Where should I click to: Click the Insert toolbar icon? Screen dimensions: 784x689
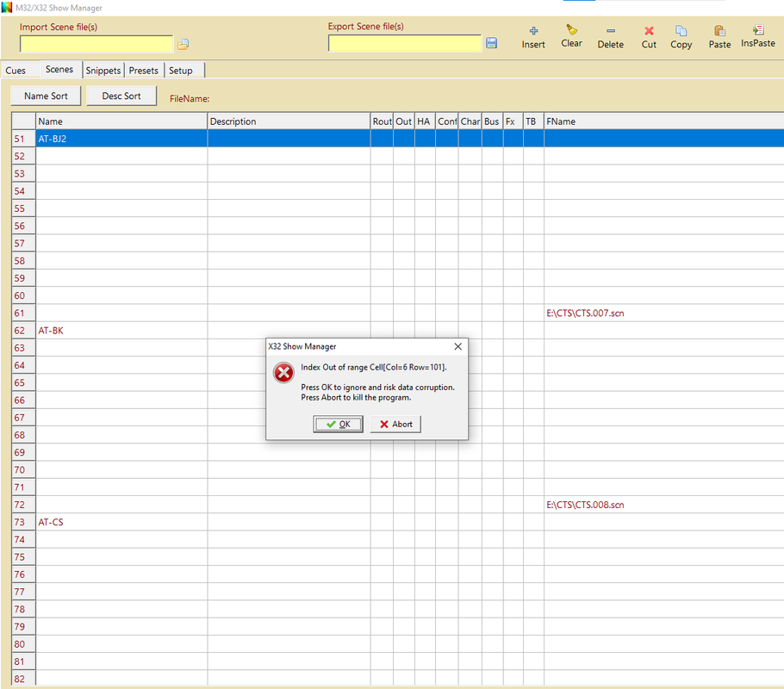[533, 31]
